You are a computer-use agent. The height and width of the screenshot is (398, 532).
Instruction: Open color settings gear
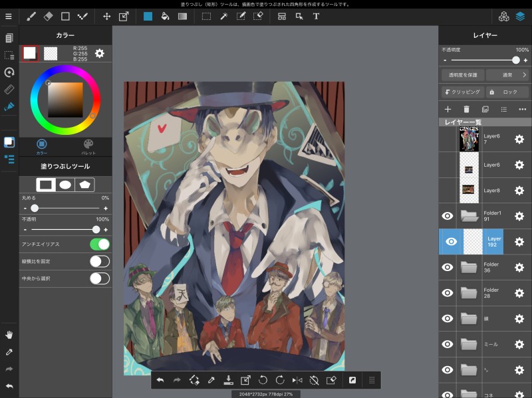tap(99, 53)
